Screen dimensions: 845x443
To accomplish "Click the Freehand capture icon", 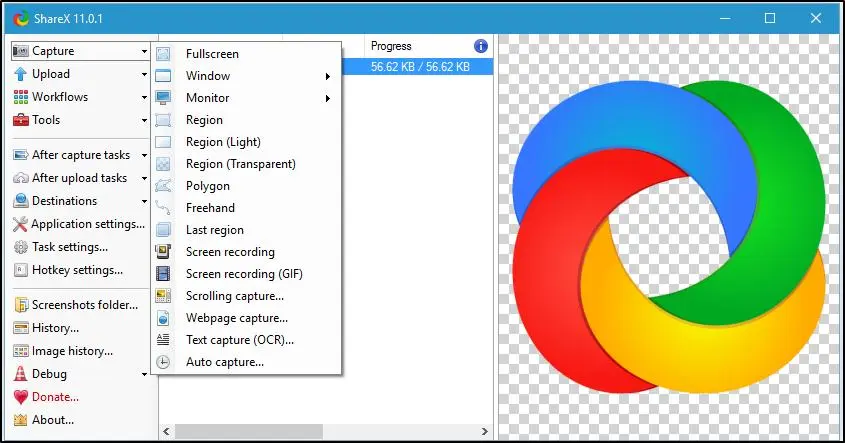I will coord(163,208).
